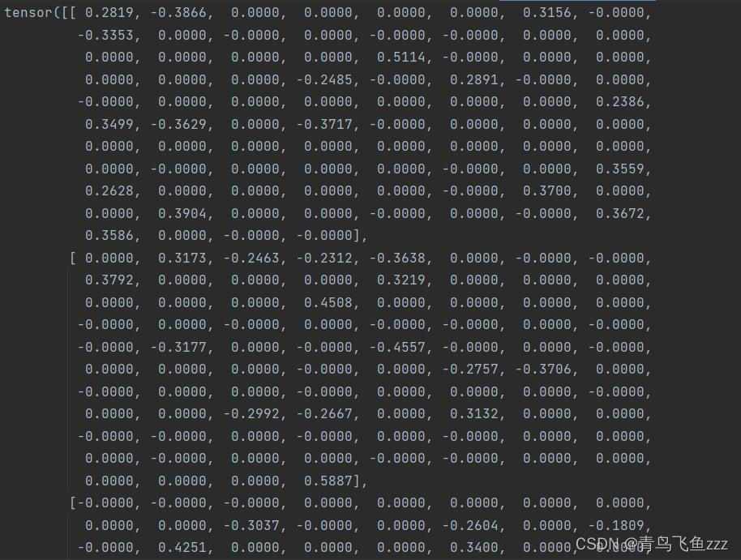Click the value 0.3173
Image resolution: width=741 pixels, height=560 pixels.
point(182,258)
